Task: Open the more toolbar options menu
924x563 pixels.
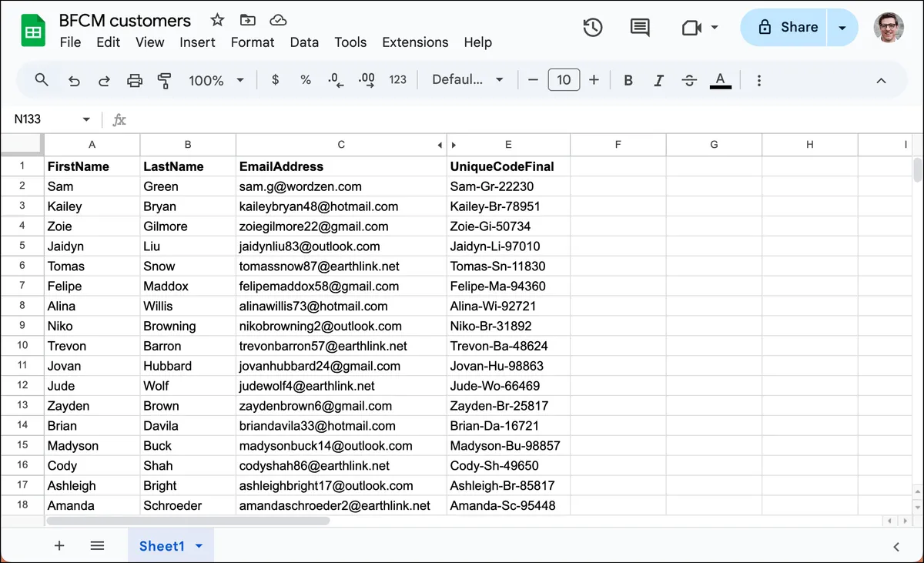Action: (x=759, y=80)
